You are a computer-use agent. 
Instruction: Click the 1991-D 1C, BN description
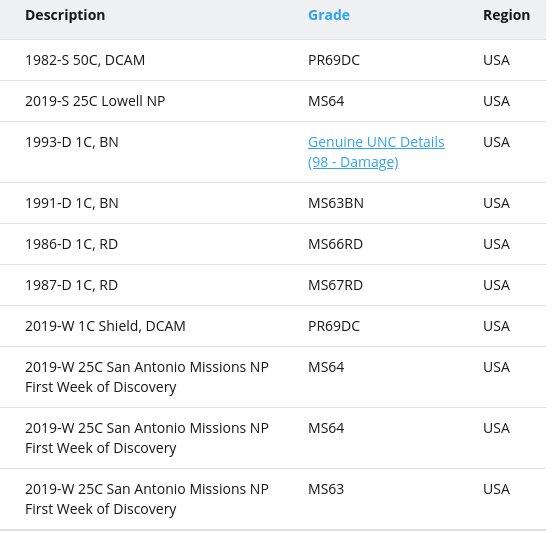(72, 203)
